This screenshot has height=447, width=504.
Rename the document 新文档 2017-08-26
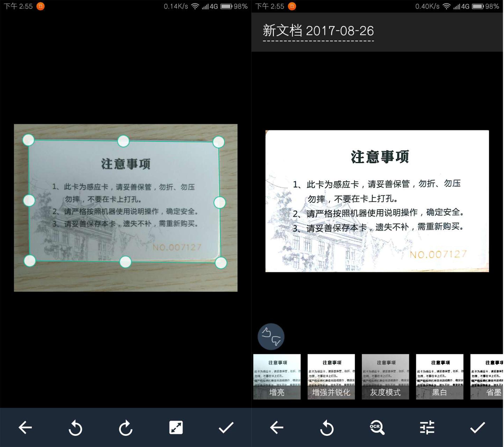(318, 31)
